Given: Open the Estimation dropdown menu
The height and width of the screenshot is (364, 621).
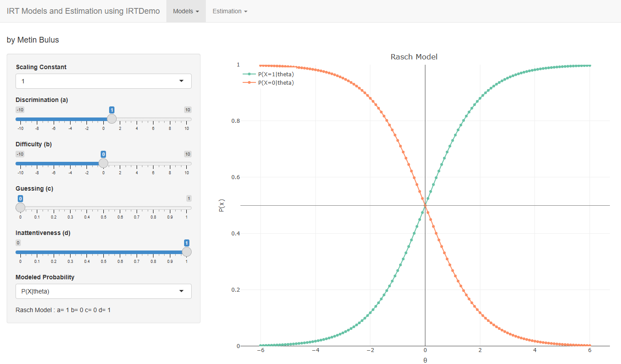Looking at the screenshot, I should click(230, 11).
